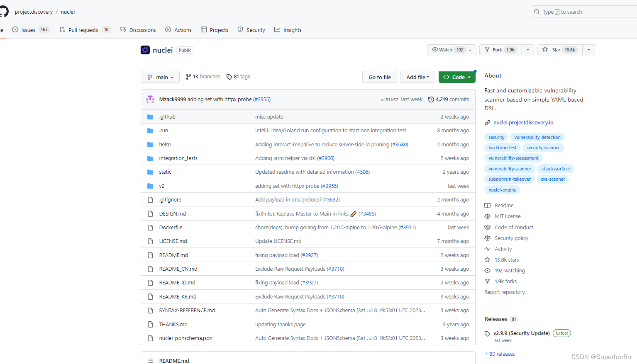Click the search box in the header
The width and height of the screenshot is (637, 364).
click(581, 12)
